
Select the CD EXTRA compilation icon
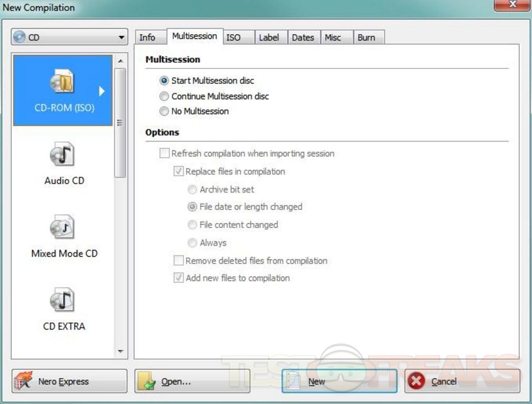[x=63, y=300]
